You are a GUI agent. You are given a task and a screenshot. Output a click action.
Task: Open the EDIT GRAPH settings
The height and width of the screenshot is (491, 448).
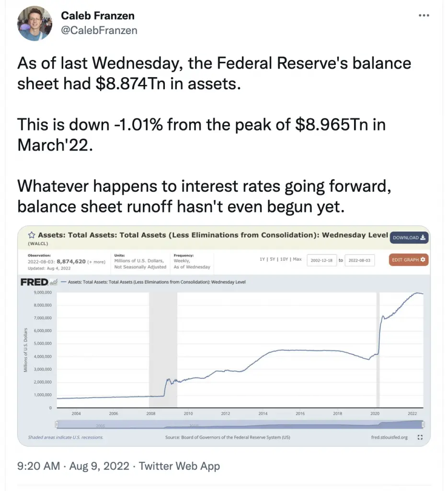click(409, 259)
